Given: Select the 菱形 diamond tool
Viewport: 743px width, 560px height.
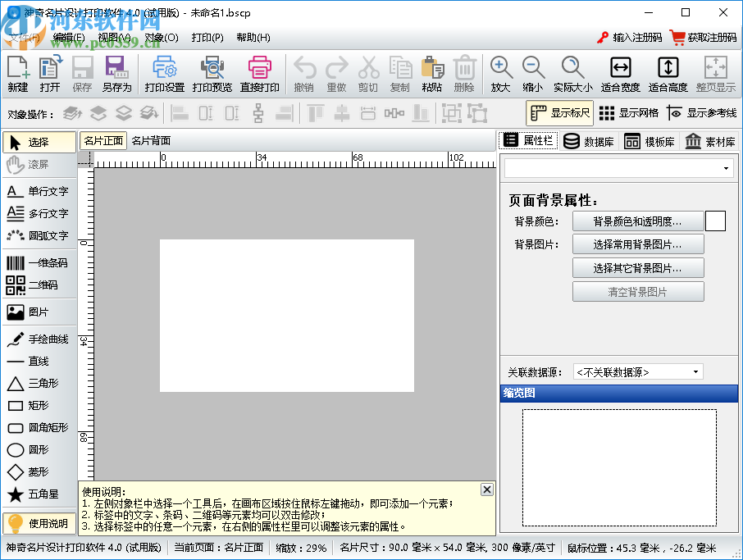Looking at the screenshot, I should pos(39,471).
